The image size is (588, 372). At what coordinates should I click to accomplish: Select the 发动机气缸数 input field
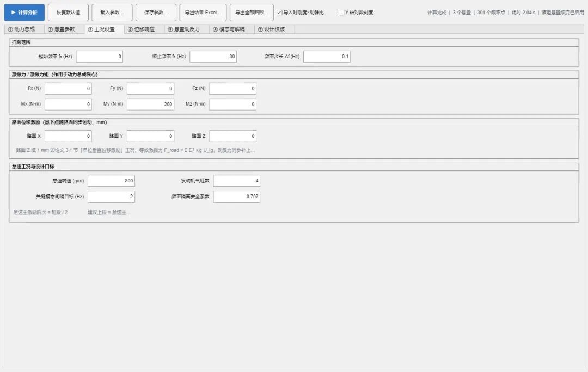[x=237, y=181]
